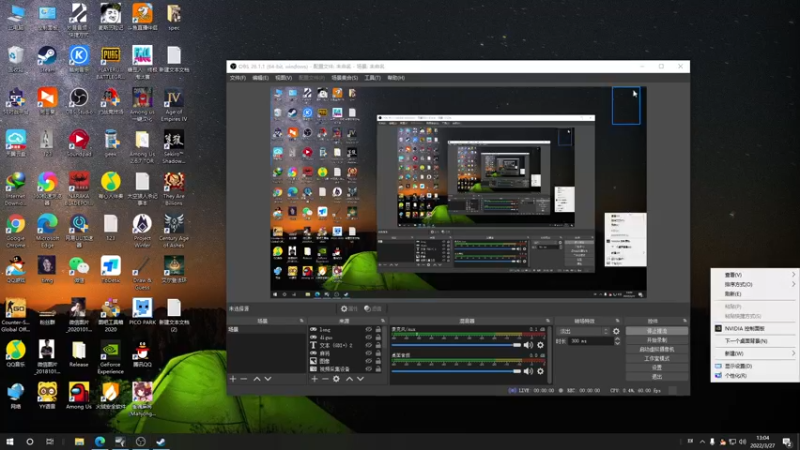Select the GeForce Experience desktop icon
The width and height of the screenshot is (800, 450).
(110, 358)
